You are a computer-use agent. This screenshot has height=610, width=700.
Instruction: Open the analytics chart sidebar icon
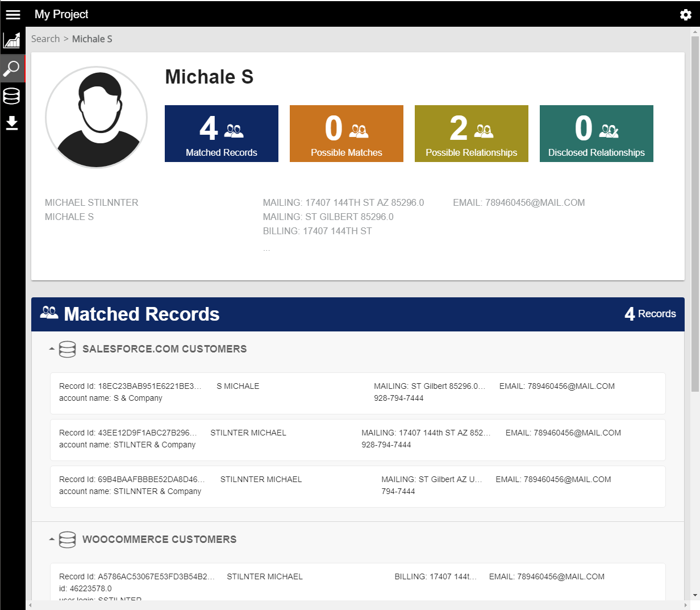pyautogui.click(x=12, y=40)
